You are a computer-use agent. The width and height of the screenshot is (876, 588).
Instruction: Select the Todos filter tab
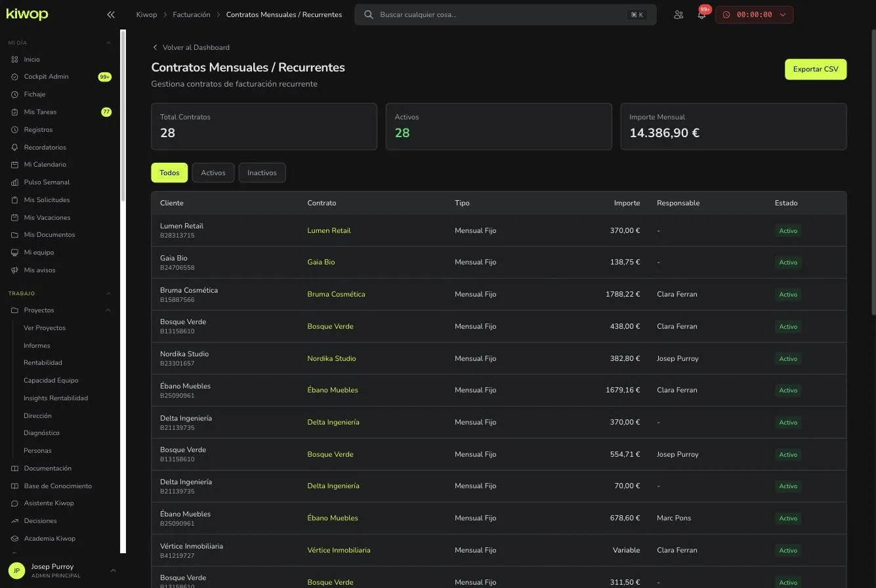pyautogui.click(x=169, y=173)
